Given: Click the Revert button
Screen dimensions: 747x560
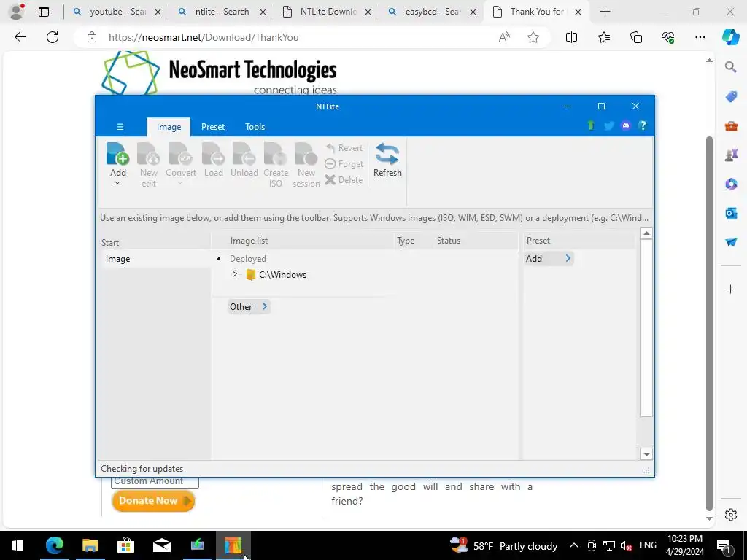Looking at the screenshot, I should tap(344, 148).
